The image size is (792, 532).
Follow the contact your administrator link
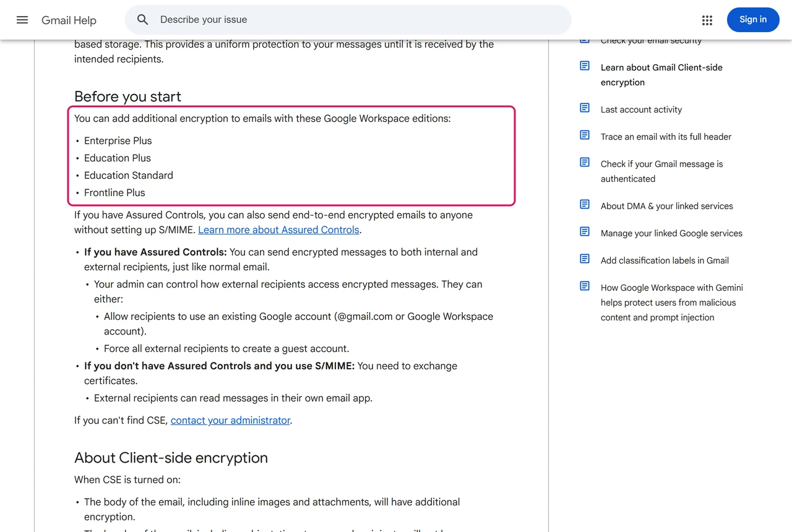[x=230, y=421]
